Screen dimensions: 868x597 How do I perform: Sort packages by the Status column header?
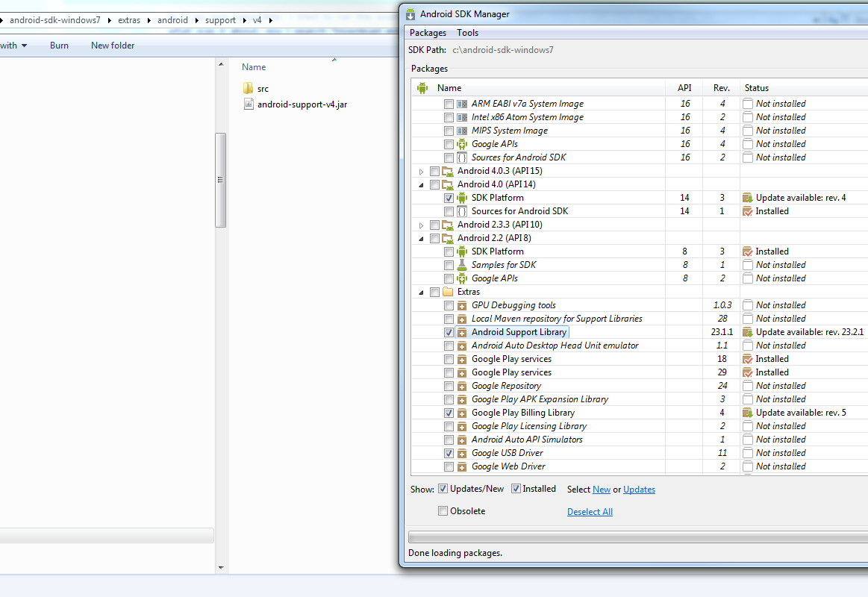[x=805, y=87]
